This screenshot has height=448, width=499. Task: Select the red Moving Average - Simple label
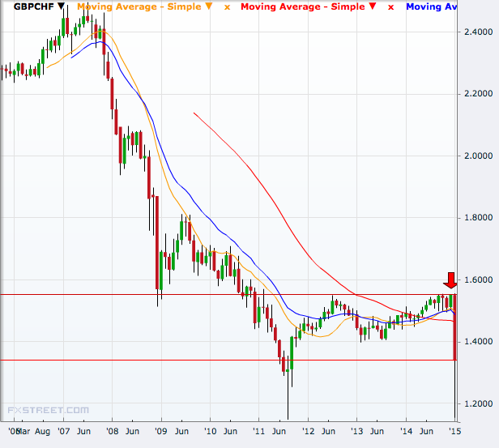point(303,6)
